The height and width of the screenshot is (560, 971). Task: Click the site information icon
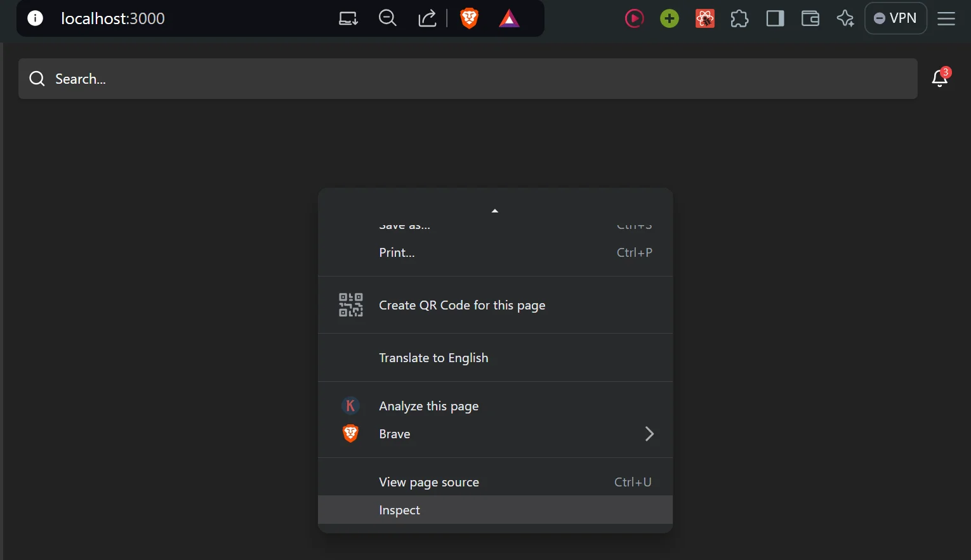point(36,18)
